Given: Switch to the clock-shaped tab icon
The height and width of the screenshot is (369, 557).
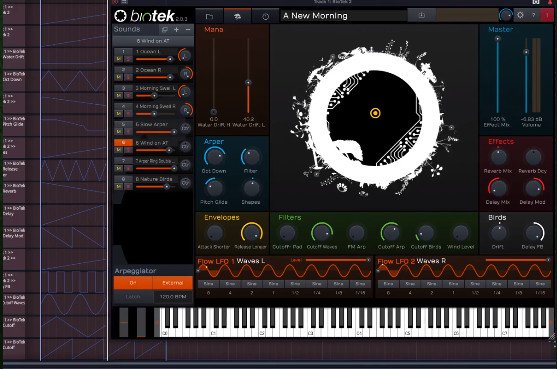Looking at the screenshot, I should pos(265,16).
